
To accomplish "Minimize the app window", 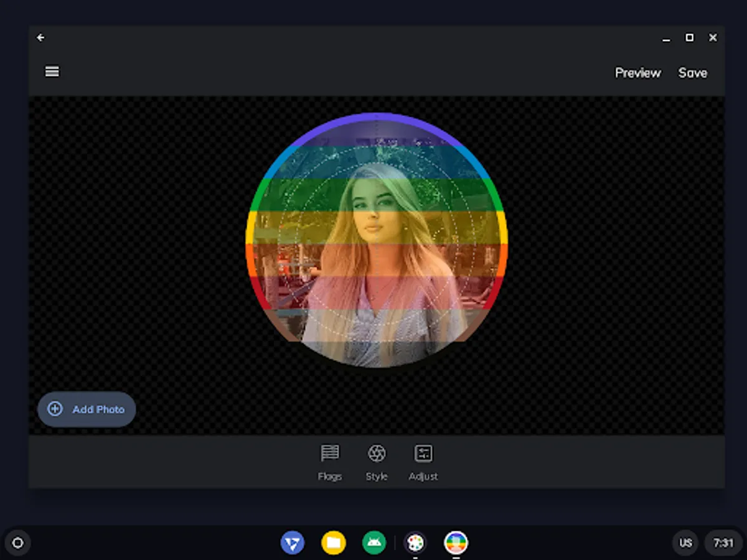I will click(x=666, y=38).
